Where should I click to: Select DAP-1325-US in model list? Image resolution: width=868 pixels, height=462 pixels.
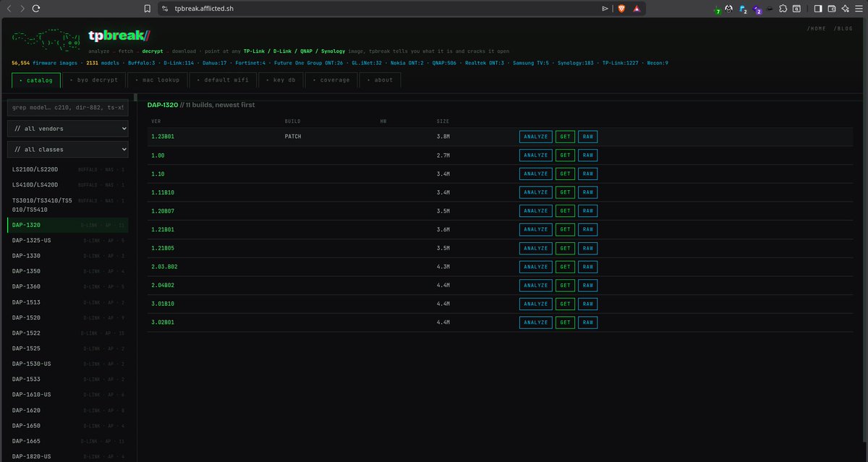68,240
